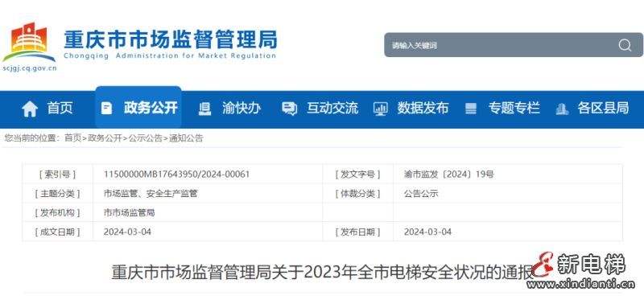This screenshot has height=300, width=644.
Task: Click the 成文日期 value 2024-03-04
Action: [x=127, y=232]
